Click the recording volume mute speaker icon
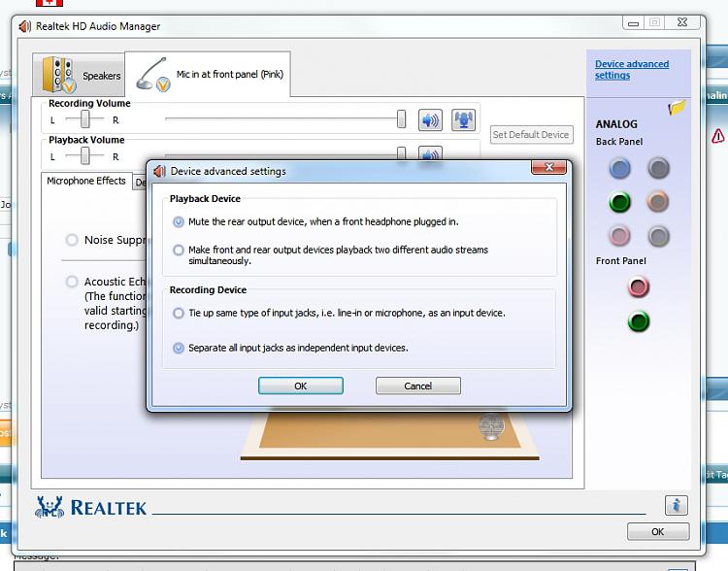 tap(430, 120)
